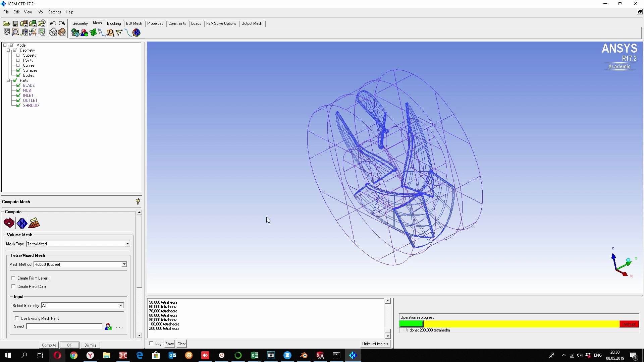Toggle visibility of the BLADE part
This screenshot has width=644, height=362.
pyautogui.click(x=18, y=85)
